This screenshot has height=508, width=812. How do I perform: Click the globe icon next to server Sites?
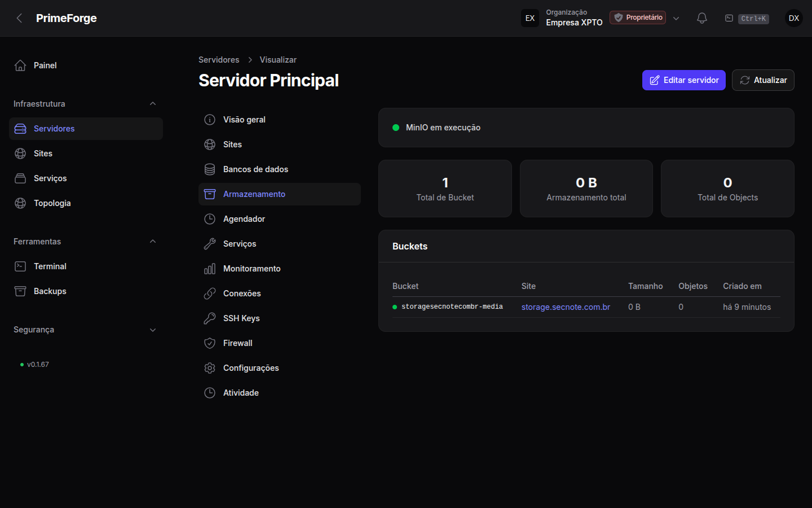(x=210, y=144)
